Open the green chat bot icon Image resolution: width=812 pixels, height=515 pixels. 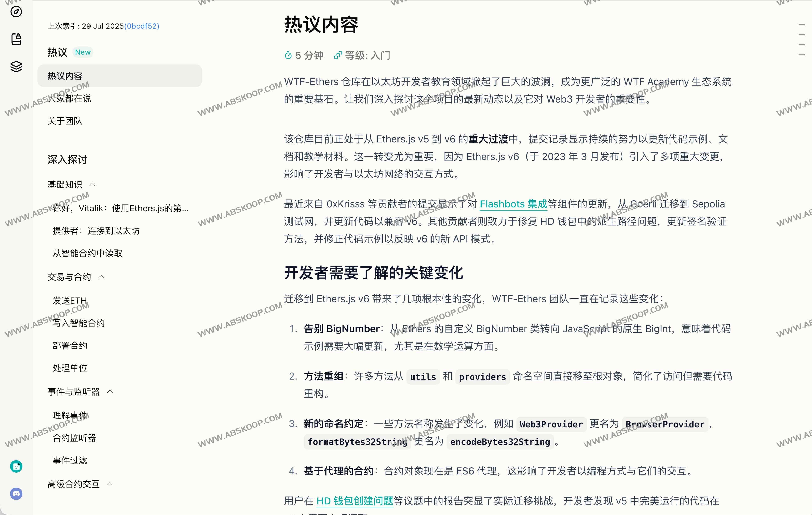tap(16, 467)
